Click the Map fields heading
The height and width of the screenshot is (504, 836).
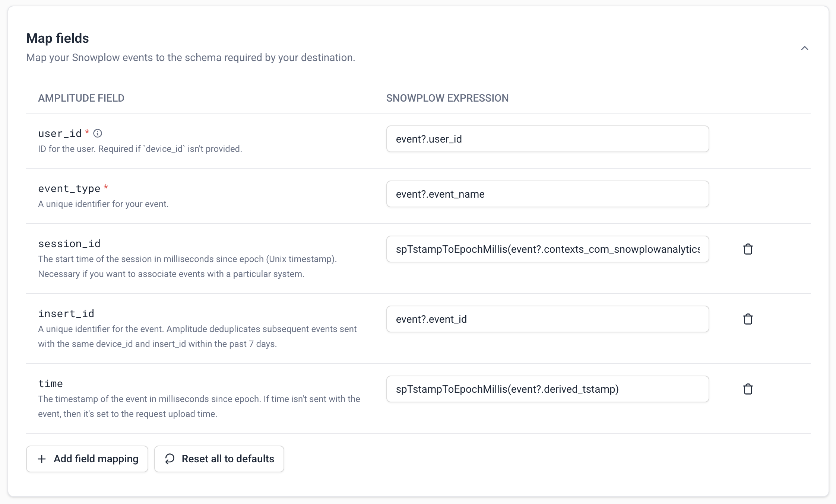[x=58, y=38]
